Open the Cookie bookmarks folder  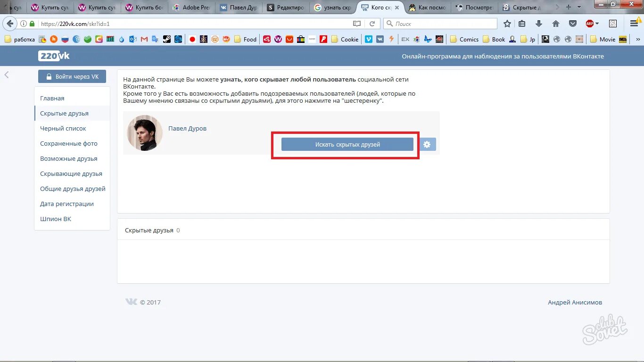point(345,40)
